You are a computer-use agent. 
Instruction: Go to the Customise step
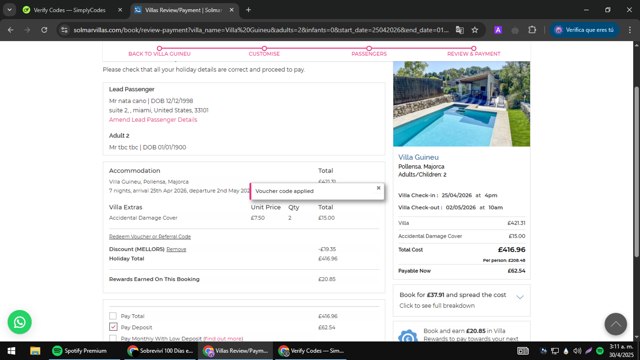[264, 53]
